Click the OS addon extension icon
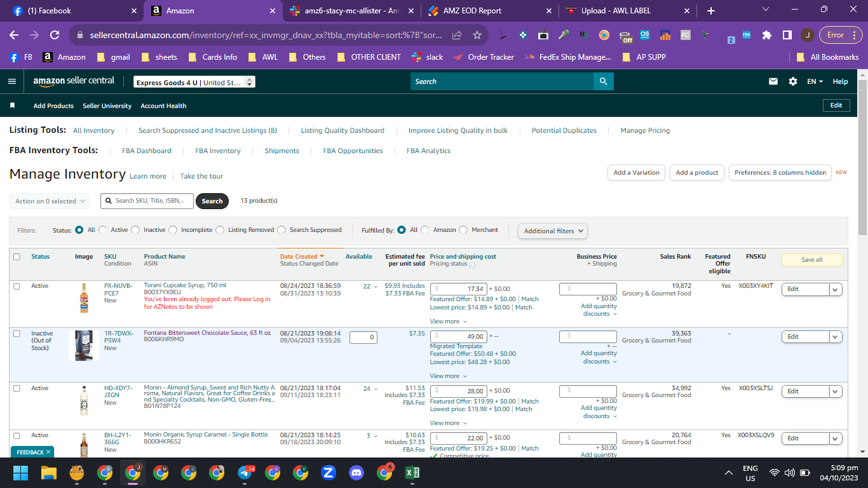 point(645,35)
